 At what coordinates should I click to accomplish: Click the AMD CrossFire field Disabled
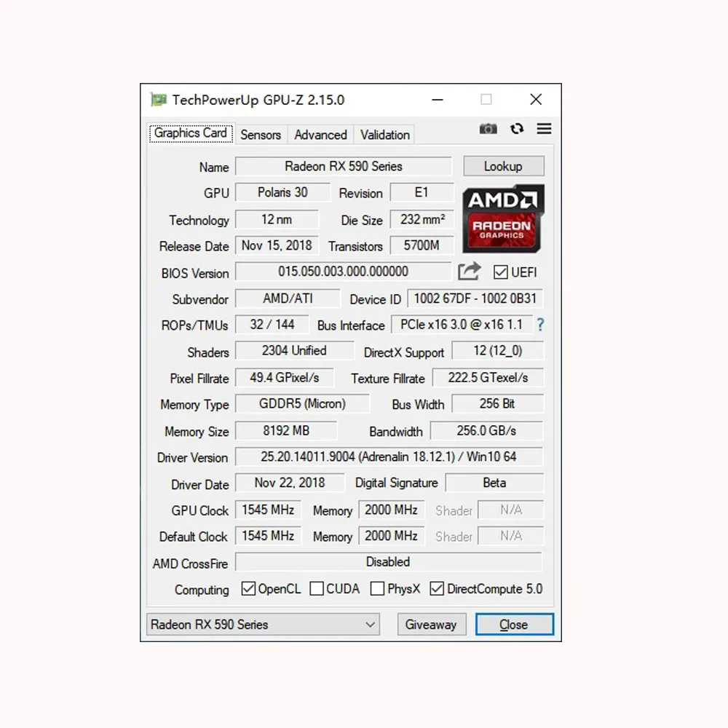tap(389, 562)
